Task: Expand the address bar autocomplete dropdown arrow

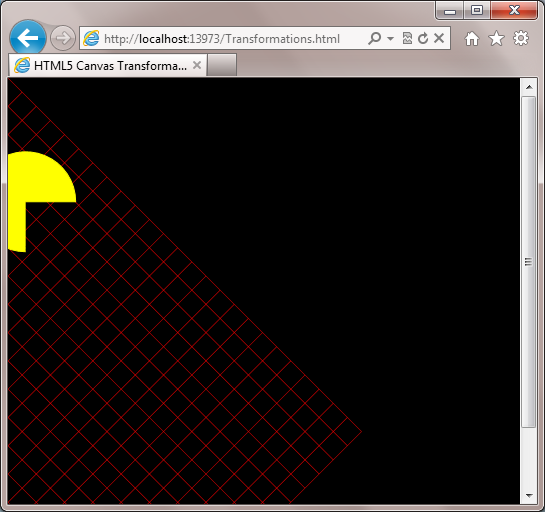Action: [390, 38]
